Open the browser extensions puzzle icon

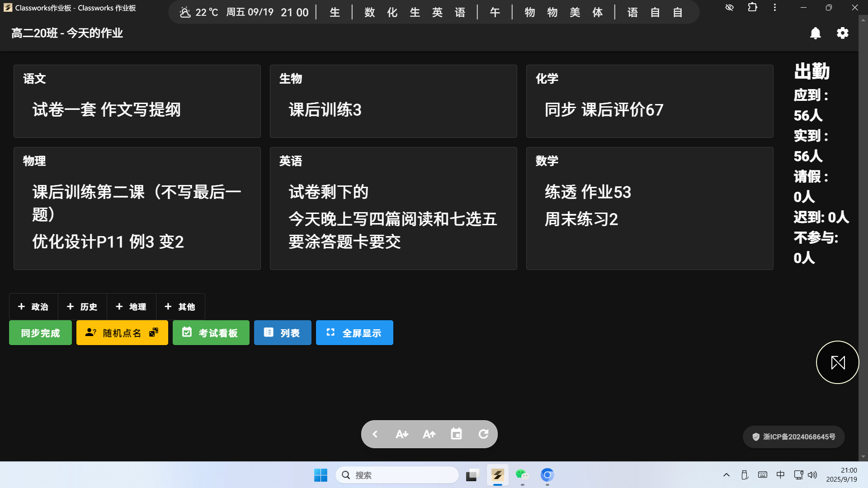click(752, 8)
